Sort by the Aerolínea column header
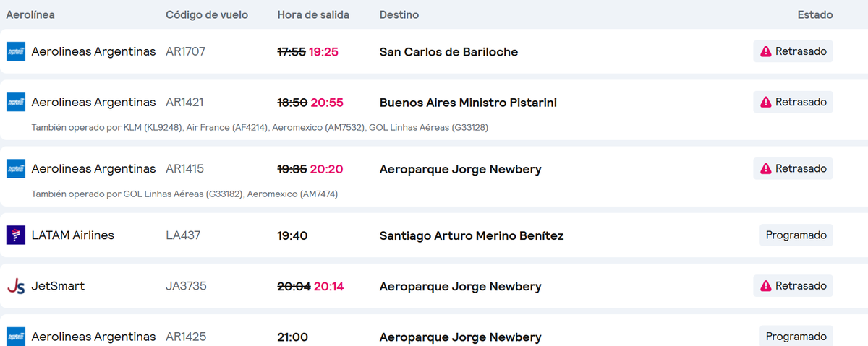 pyautogui.click(x=30, y=14)
